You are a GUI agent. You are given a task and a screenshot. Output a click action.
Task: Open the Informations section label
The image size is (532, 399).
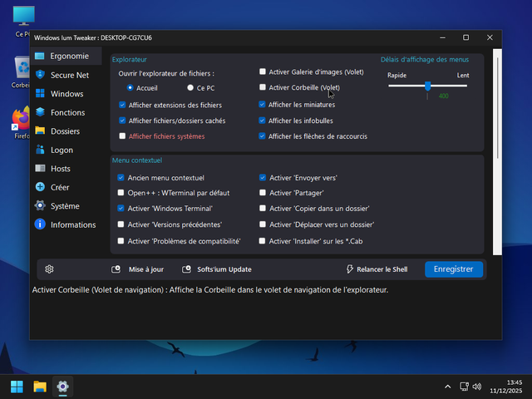tap(73, 224)
